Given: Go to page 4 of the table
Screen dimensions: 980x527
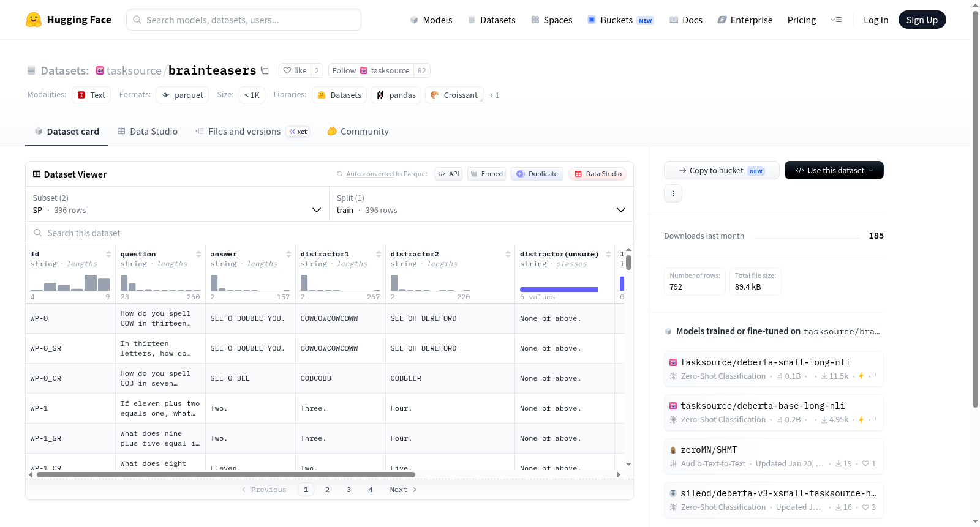Looking at the screenshot, I should (370, 490).
